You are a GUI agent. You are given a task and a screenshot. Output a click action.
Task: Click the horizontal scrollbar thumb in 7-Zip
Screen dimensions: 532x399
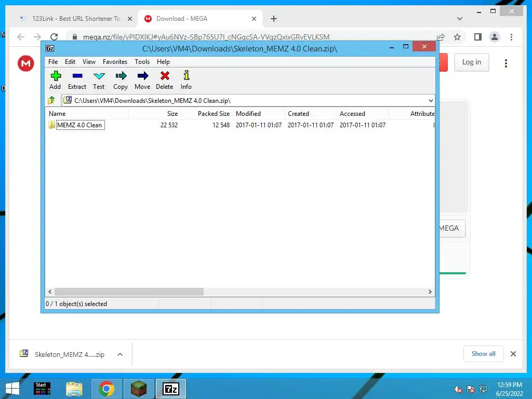129,292
